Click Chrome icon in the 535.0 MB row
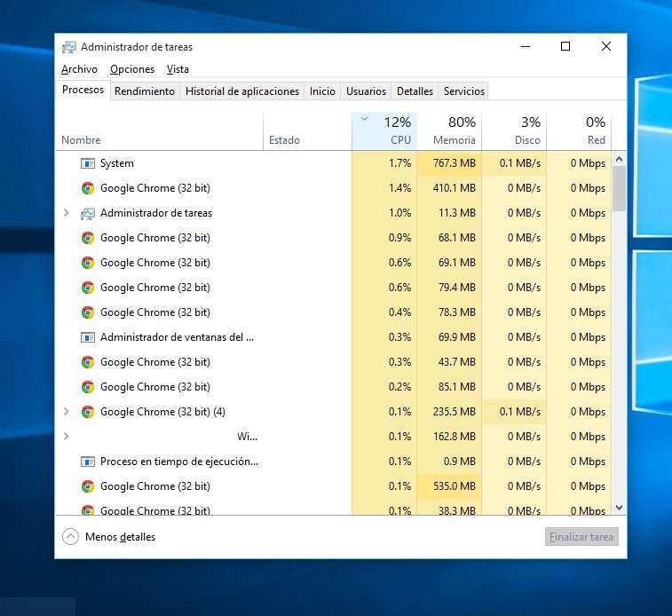Image resolution: width=672 pixels, height=616 pixels. 88,486
